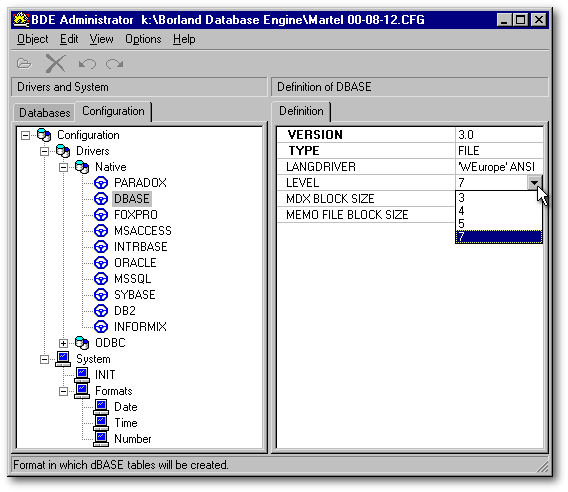
Task: Click the MSSQL driver icon
Action: tap(101, 279)
